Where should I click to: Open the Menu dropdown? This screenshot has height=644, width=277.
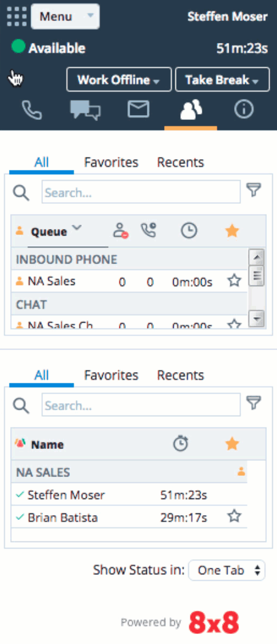pyautogui.click(x=65, y=17)
